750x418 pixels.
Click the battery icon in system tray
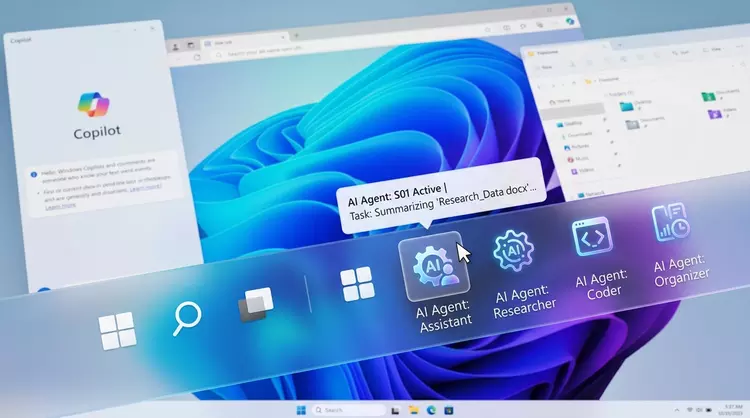[x=708, y=410]
